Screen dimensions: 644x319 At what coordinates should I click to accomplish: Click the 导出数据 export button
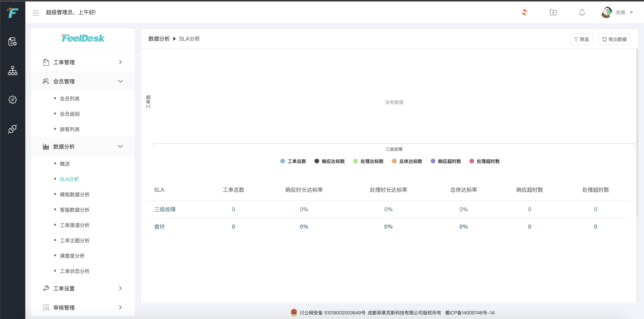(x=614, y=39)
